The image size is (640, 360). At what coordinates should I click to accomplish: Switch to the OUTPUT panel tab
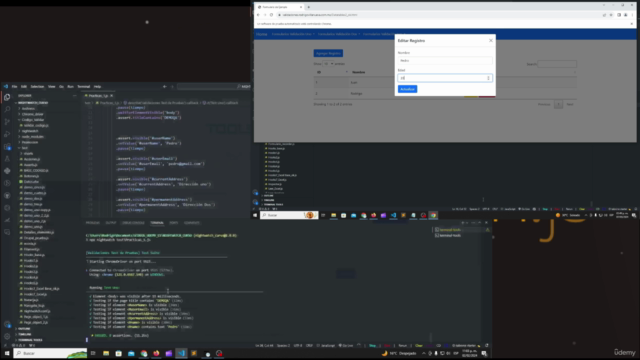[111, 223]
